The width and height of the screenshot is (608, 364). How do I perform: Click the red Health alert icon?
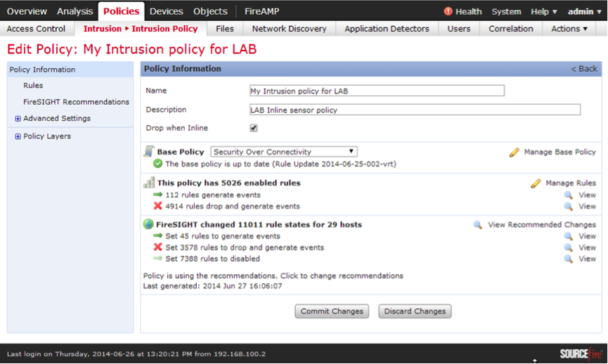[448, 11]
